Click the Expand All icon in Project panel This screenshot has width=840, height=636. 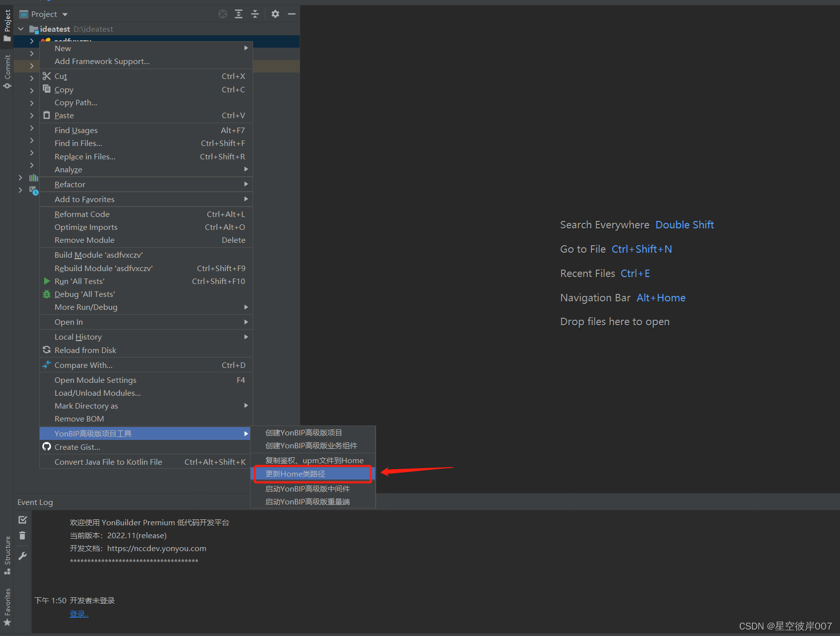pyautogui.click(x=239, y=14)
